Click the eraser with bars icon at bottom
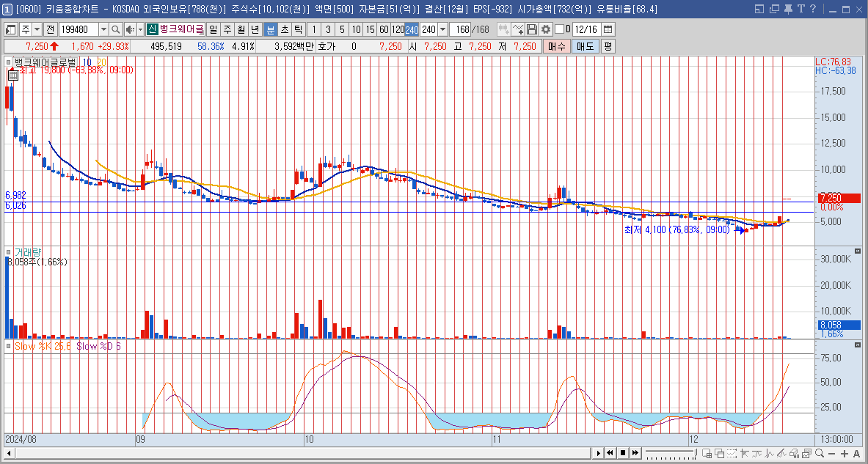 click(795, 453)
